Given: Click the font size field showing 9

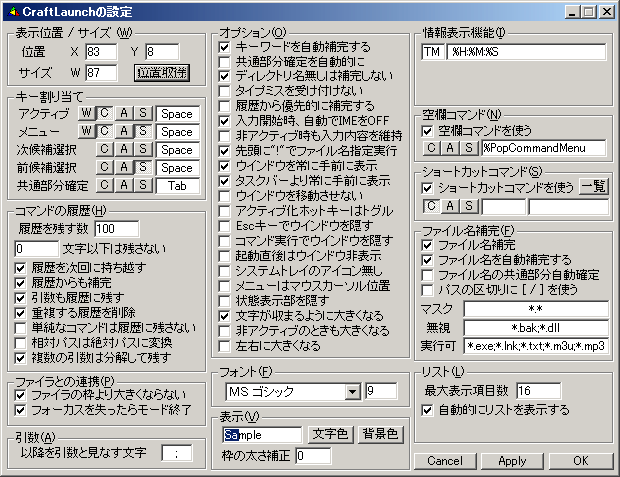Looking at the screenshot, I should pyautogui.click(x=381, y=391).
